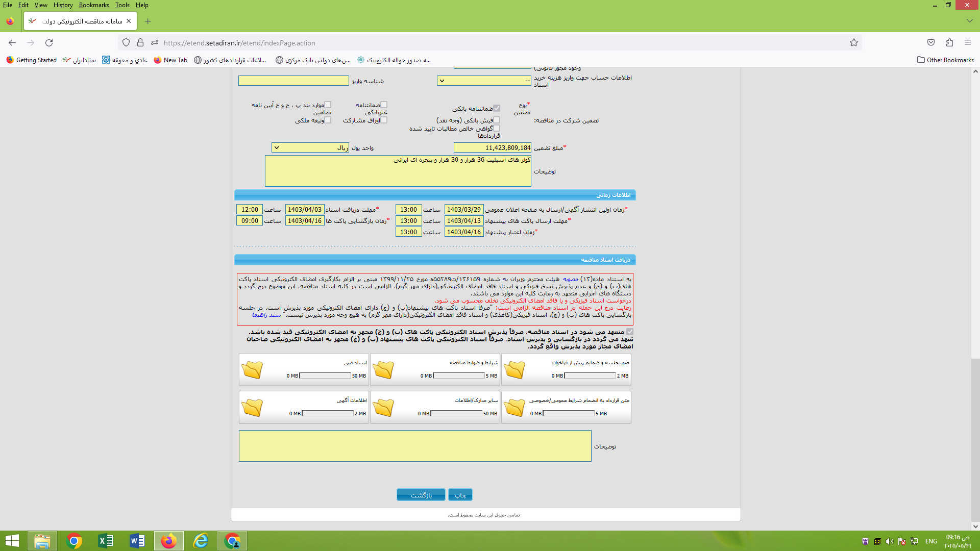Expand the list all tabs chevron

click(969, 21)
